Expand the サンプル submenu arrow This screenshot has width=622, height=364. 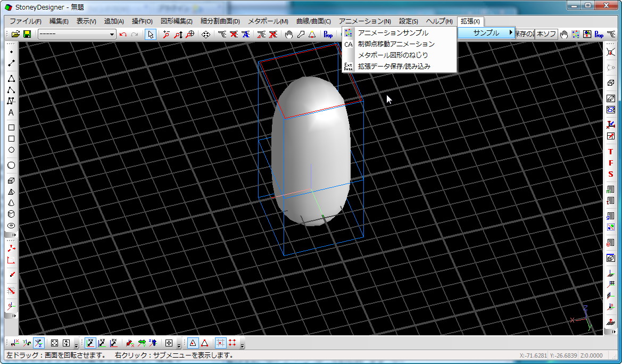click(511, 32)
